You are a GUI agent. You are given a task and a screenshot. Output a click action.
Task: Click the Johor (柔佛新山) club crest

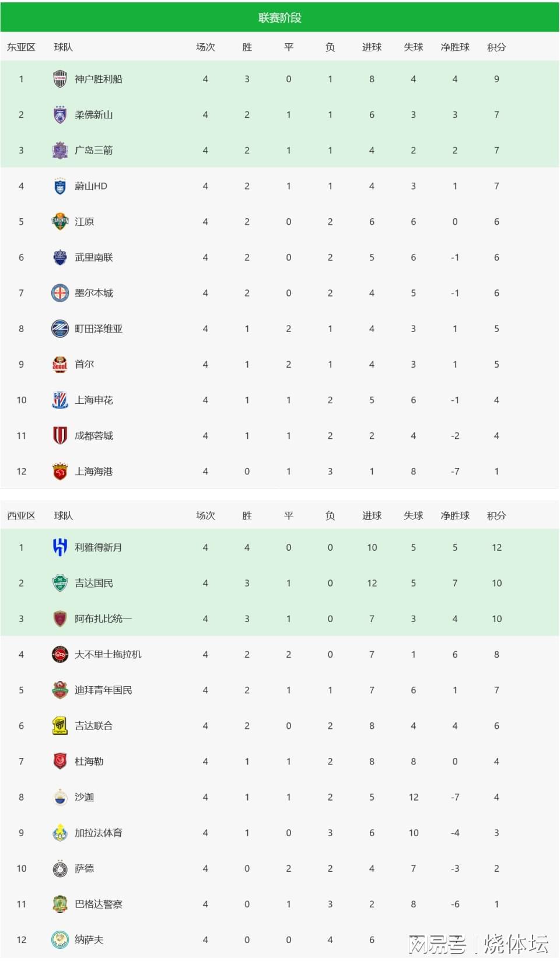60,114
